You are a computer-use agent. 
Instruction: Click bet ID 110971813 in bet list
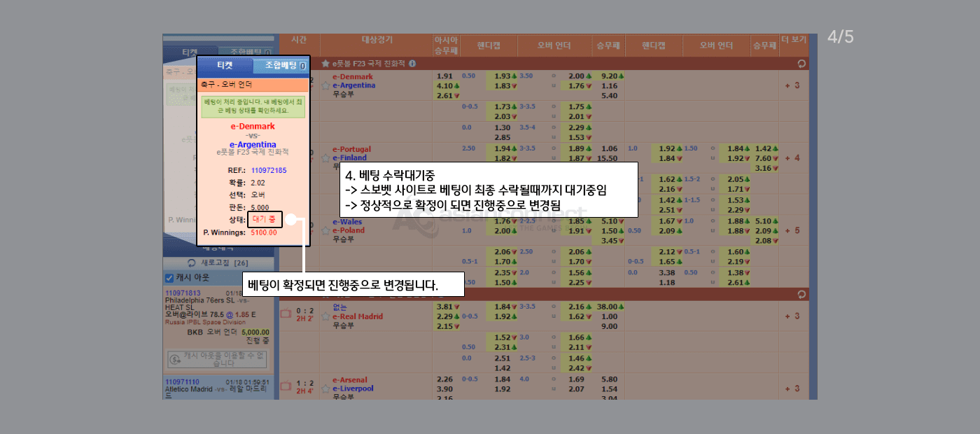pyautogui.click(x=183, y=293)
